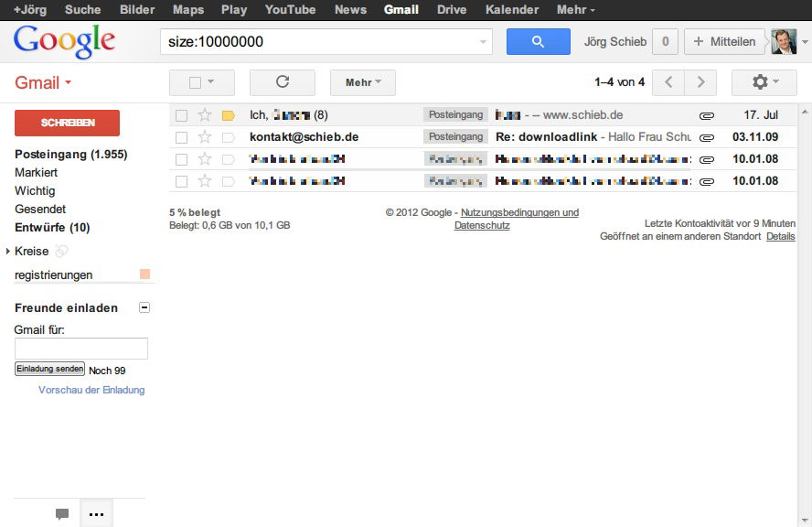Go to Bilder in top navigation
Image resolution: width=812 pixels, height=527 pixels.
click(137, 10)
